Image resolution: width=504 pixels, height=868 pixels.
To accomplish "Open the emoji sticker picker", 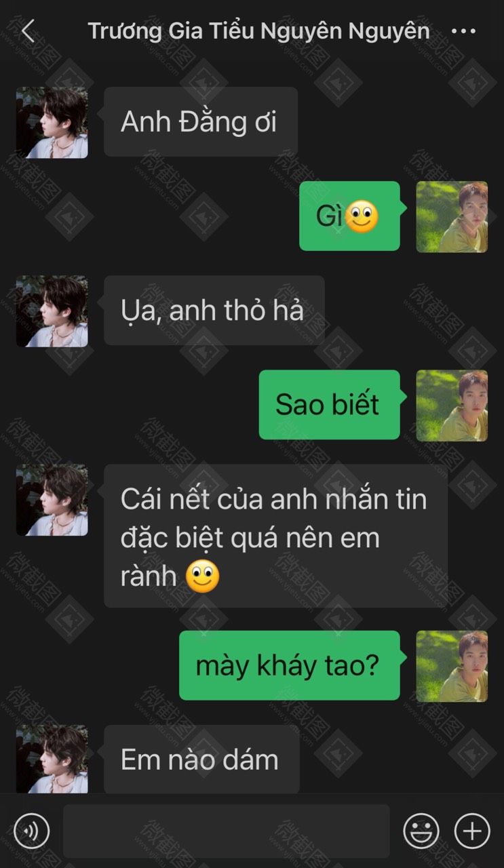I will [421, 830].
